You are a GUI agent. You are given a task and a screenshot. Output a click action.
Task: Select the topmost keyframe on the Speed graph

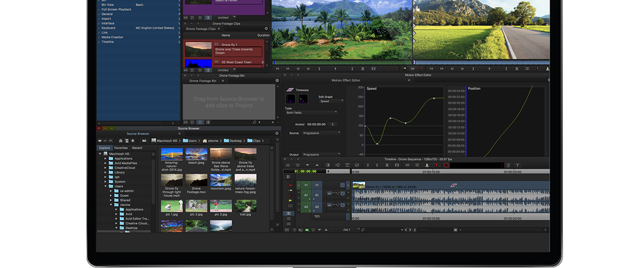(x=434, y=98)
